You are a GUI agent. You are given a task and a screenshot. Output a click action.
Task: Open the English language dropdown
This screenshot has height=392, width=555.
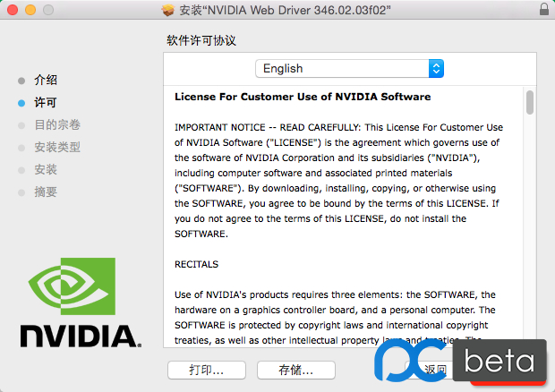349,68
